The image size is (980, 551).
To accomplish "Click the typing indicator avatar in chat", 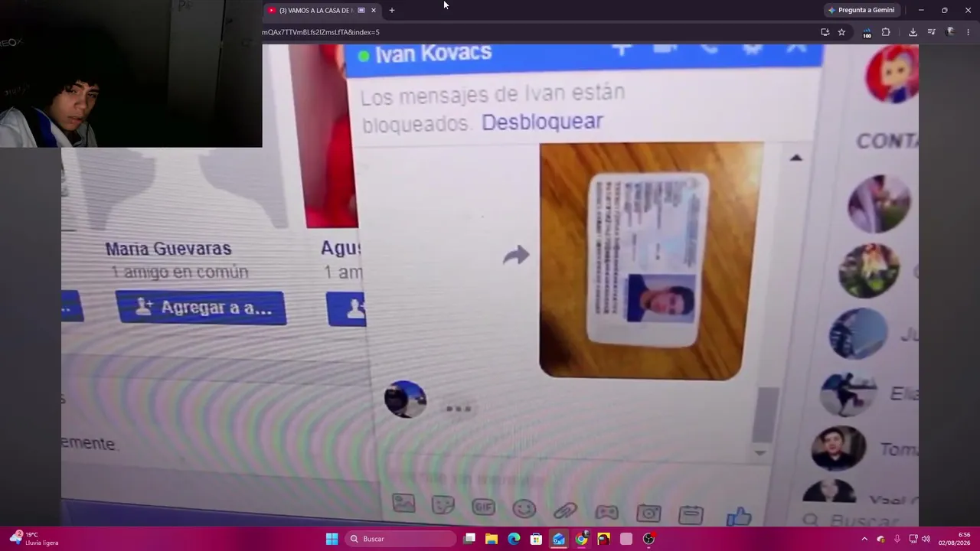I will point(405,399).
